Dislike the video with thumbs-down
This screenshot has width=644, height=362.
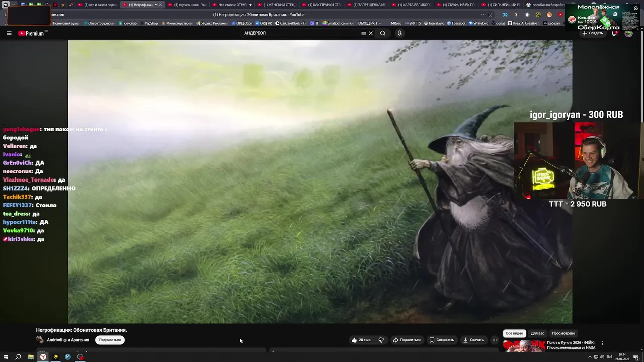pyautogui.click(x=381, y=340)
